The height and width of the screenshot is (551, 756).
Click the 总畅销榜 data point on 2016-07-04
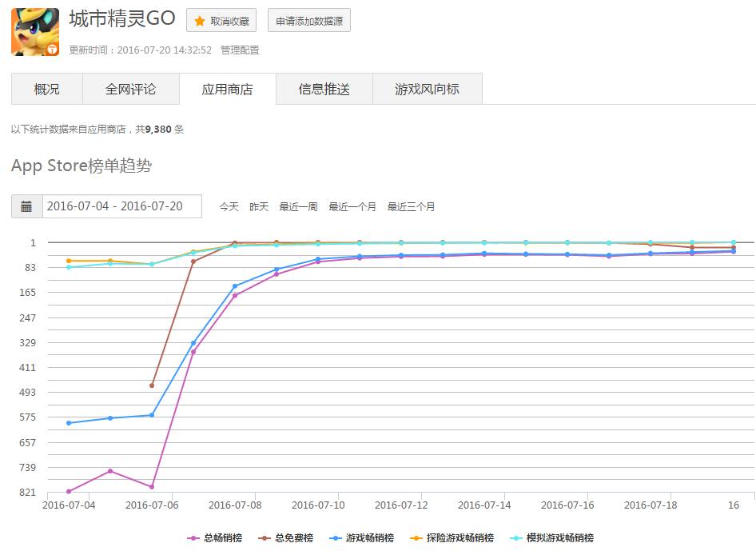tap(69, 492)
